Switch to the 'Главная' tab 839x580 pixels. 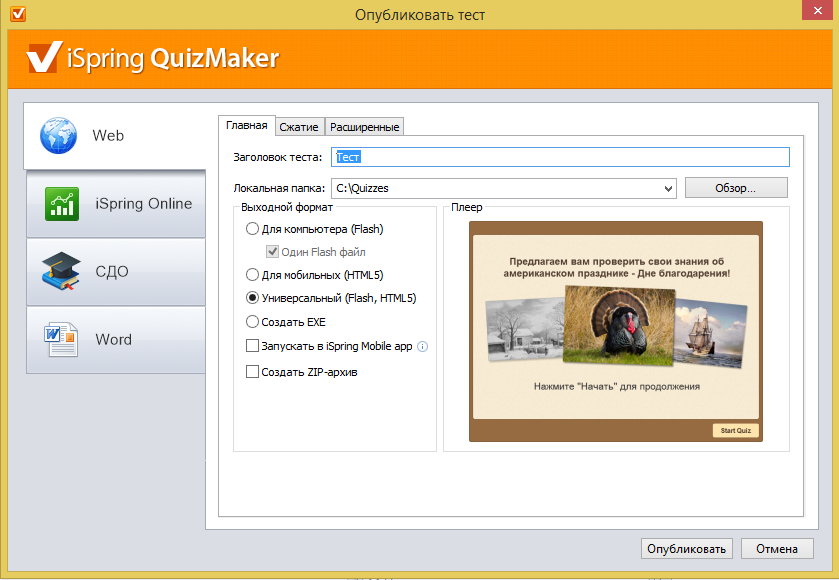coord(247,126)
